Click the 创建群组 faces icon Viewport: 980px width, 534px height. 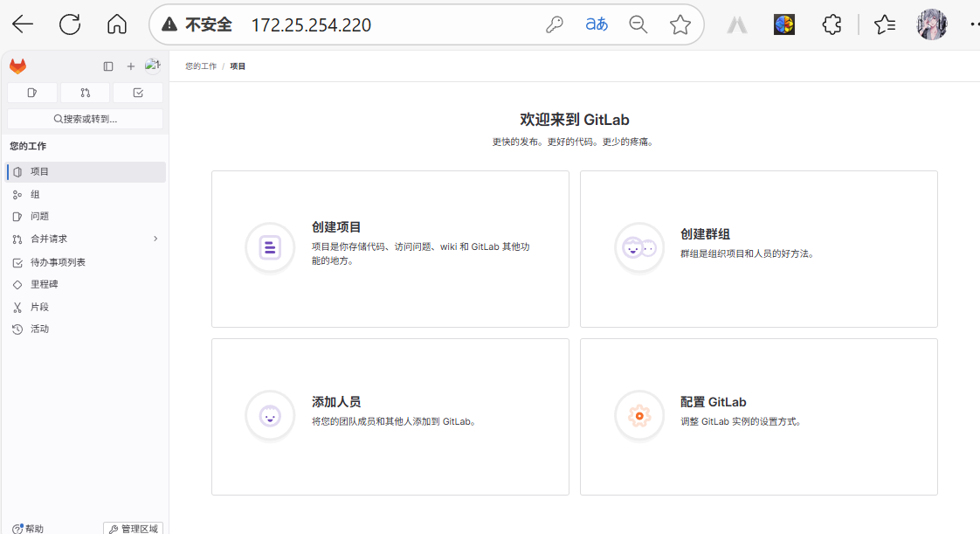(x=638, y=248)
